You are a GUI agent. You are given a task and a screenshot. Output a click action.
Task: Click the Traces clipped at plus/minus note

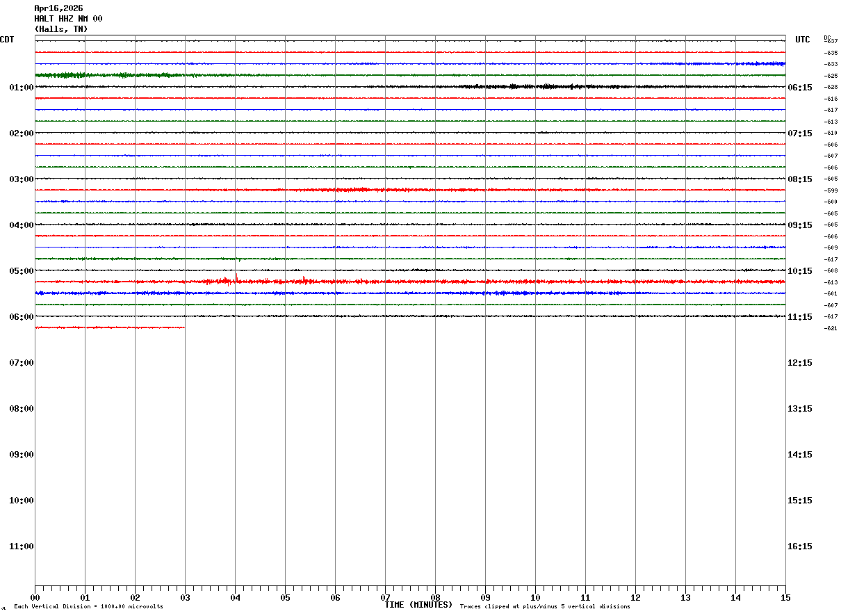(x=545, y=607)
